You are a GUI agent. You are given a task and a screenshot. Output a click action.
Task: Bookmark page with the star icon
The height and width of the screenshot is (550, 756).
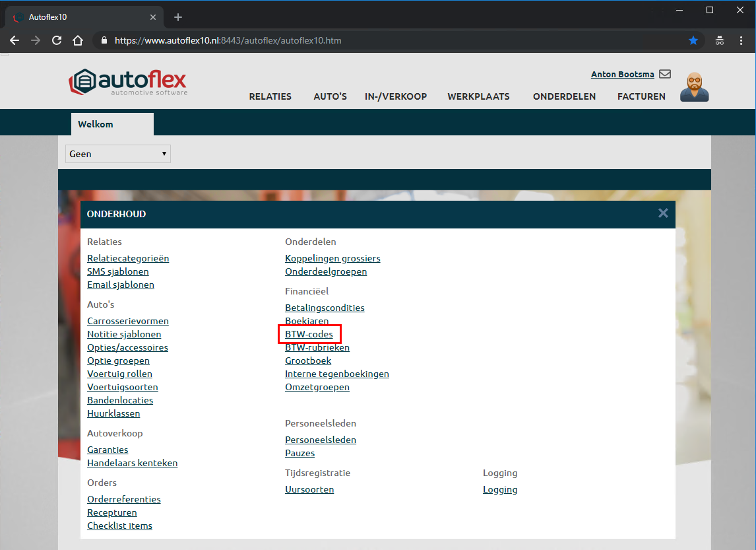pyautogui.click(x=693, y=40)
